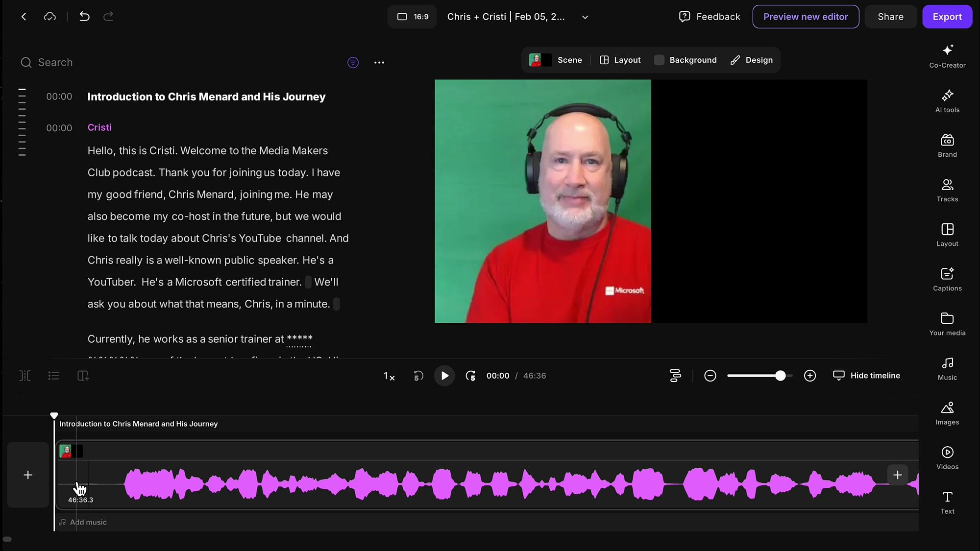Switch to the Layout tab

click(620, 60)
